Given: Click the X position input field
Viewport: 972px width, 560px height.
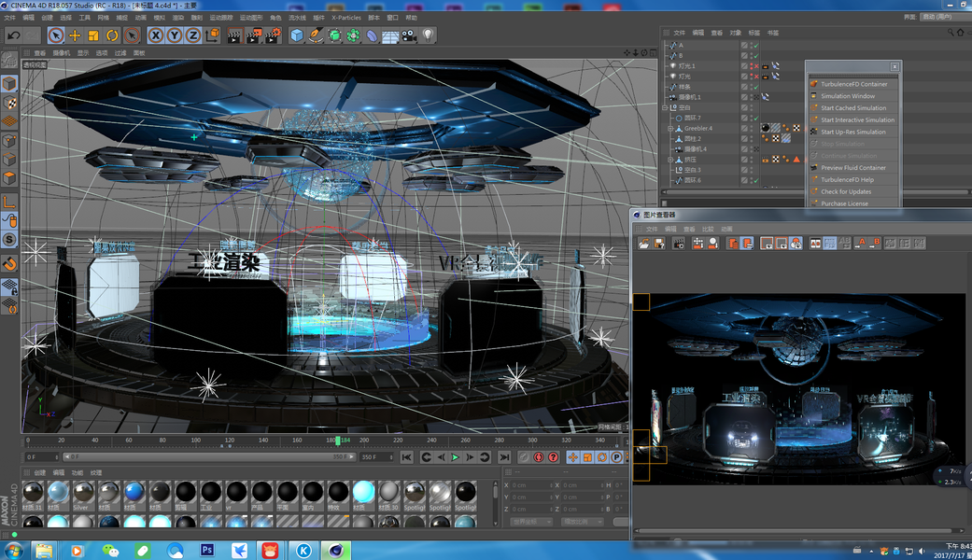Looking at the screenshot, I should [532, 485].
